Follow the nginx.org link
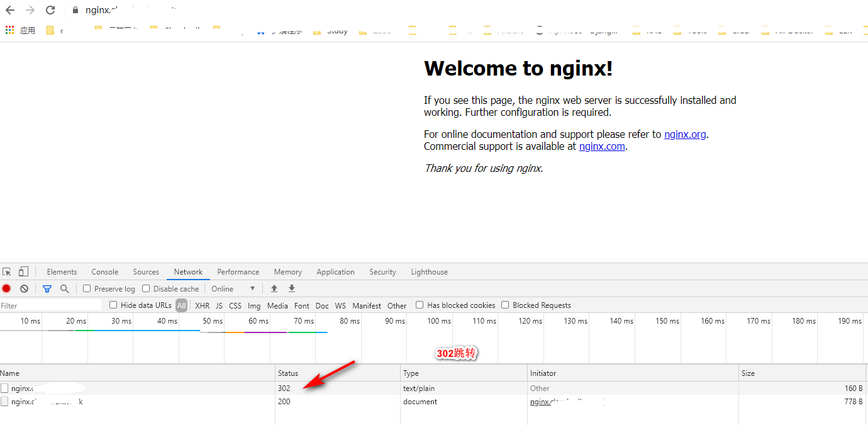Screen dimensions: 868x425 (x=685, y=134)
